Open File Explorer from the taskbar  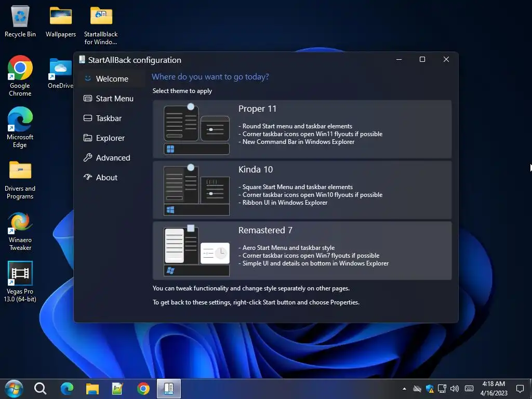pos(92,389)
